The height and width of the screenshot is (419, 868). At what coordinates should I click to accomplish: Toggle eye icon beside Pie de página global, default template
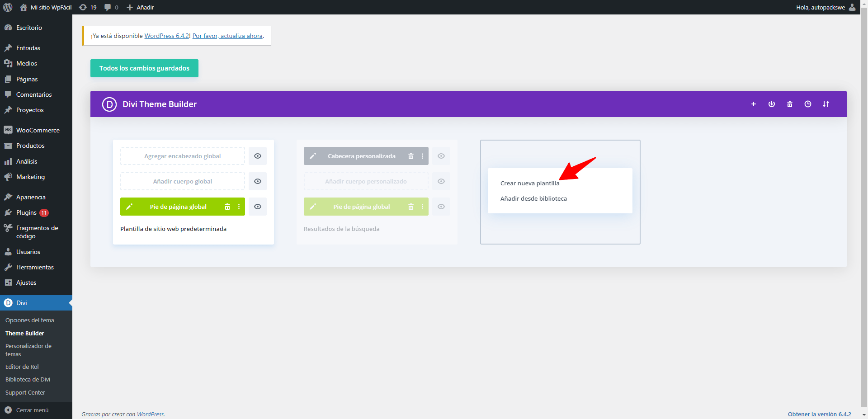point(258,207)
